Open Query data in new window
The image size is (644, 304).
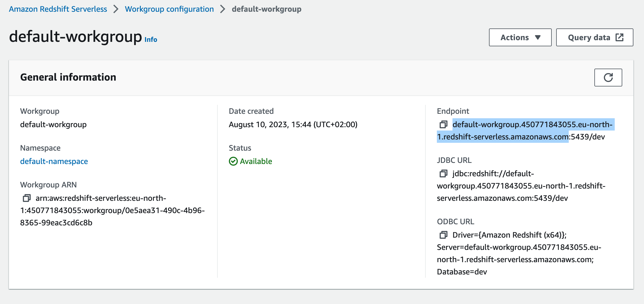point(594,37)
